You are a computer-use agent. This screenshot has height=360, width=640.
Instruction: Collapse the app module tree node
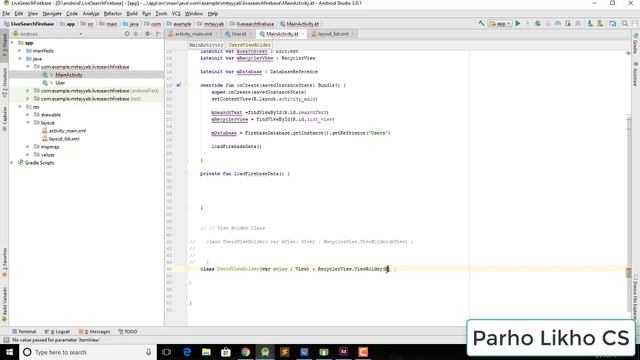pyautogui.click(x=12, y=43)
